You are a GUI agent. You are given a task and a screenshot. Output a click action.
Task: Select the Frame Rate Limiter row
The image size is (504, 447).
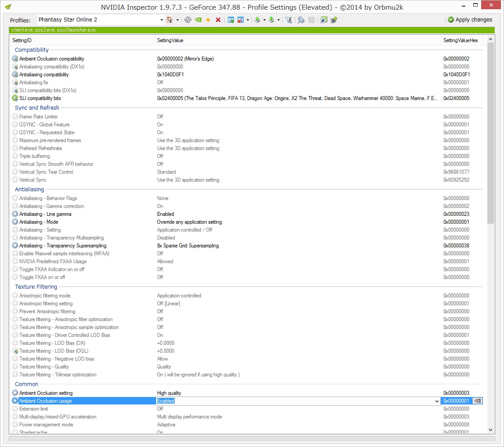[x=247, y=117]
